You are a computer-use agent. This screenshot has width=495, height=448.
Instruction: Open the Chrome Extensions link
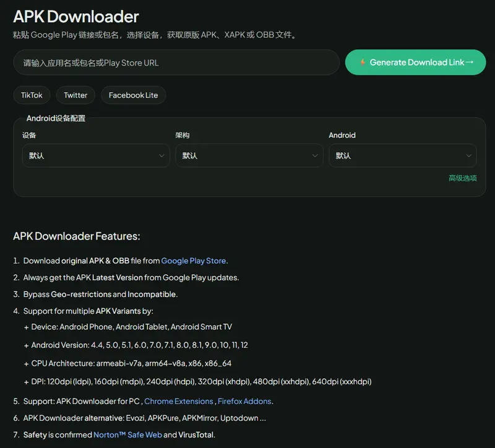point(179,401)
